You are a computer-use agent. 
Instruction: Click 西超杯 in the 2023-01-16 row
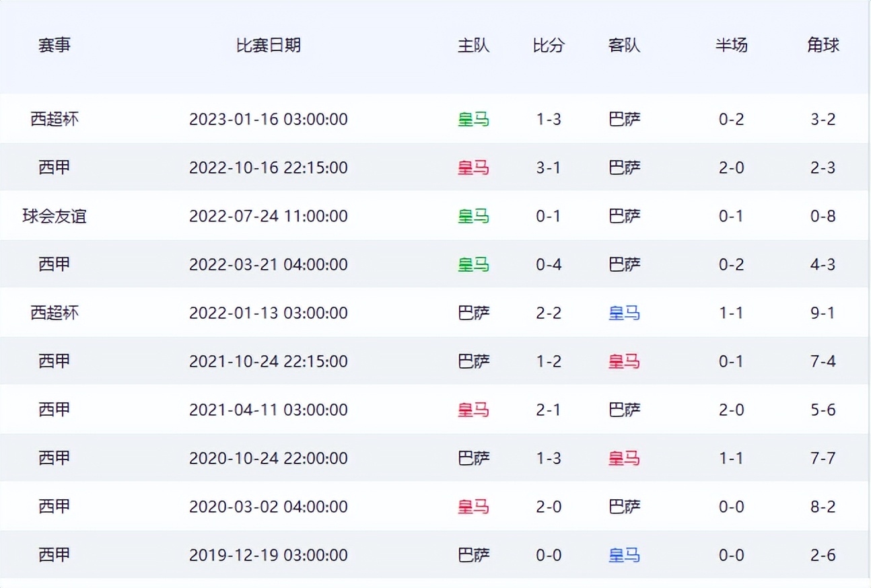55,120
